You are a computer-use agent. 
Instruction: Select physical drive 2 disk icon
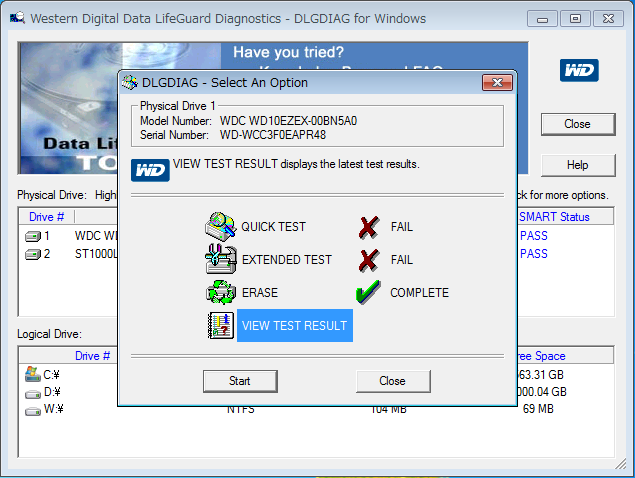tap(33, 254)
